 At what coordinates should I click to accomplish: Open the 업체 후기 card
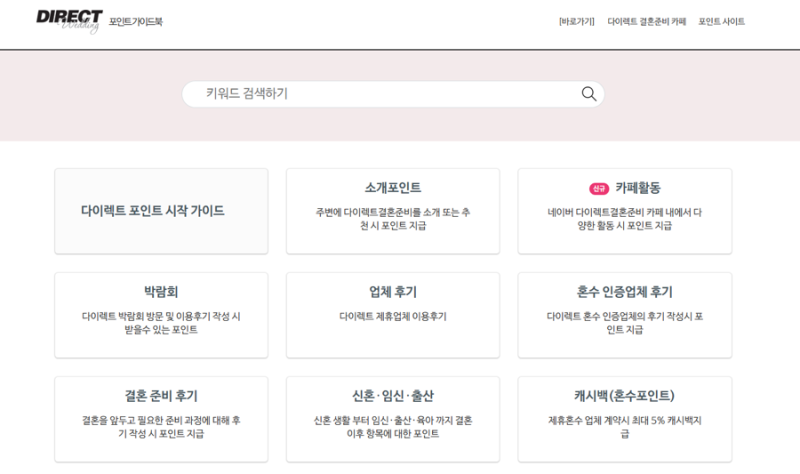tap(393, 315)
